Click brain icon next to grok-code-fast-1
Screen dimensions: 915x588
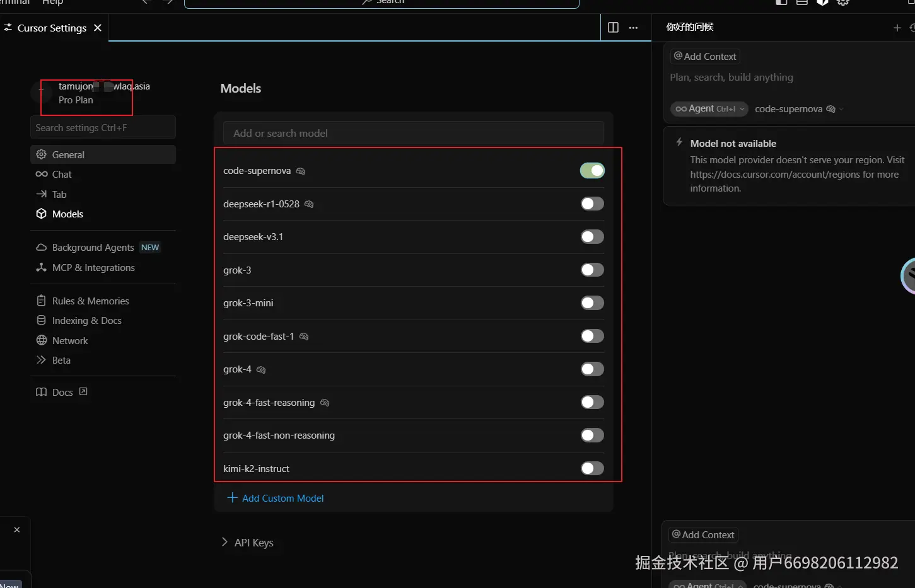(x=304, y=337)
